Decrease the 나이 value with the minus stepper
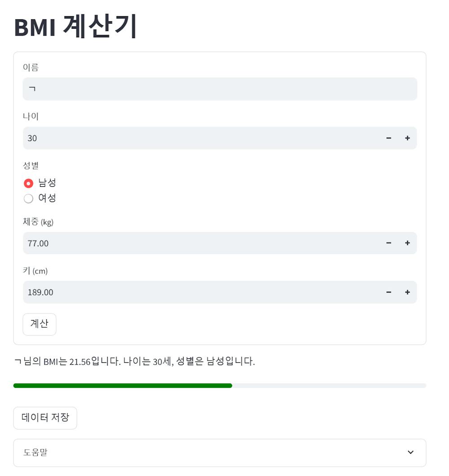 [x=389, y=138]
